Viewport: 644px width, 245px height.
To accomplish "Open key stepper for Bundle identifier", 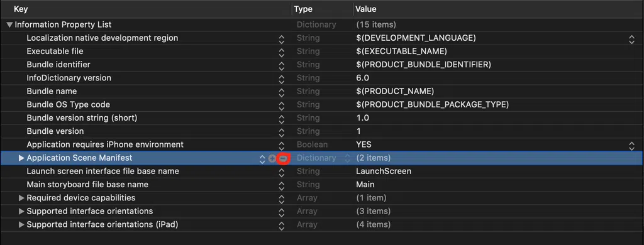I will (x=281, y=66).
